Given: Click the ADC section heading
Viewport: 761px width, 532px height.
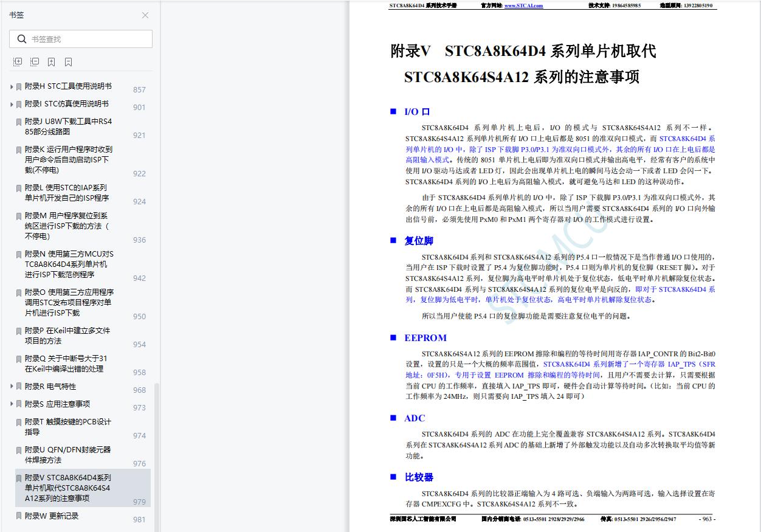Looking at the screenshot, I should [x=415, y=418].
